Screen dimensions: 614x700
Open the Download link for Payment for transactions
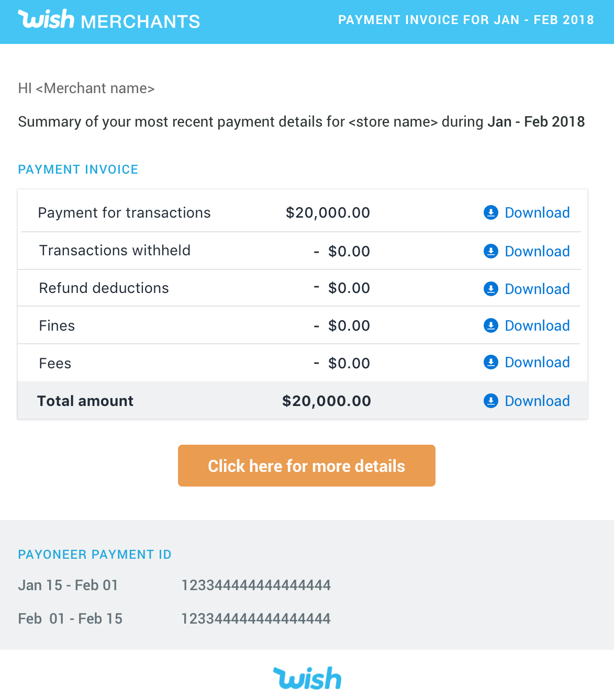pos(537,212)
